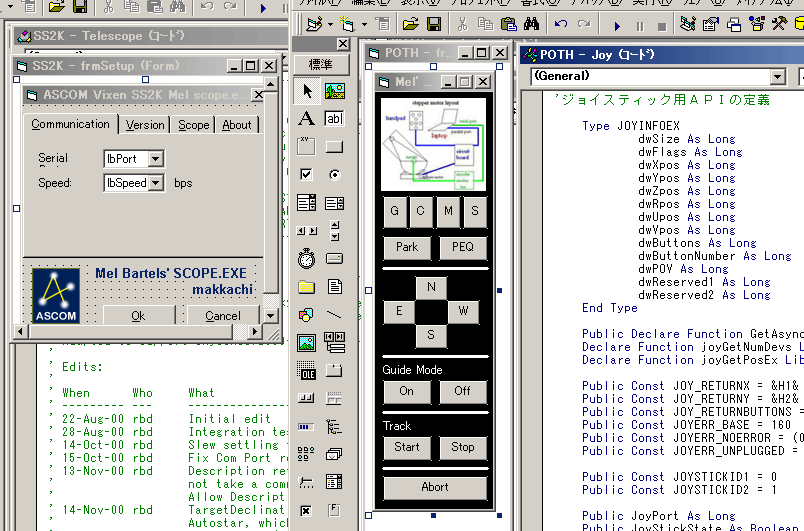Choose the OptionButton control in the toolbox
Viewport: 804px width, 531px height.
(x=334, y=174)
